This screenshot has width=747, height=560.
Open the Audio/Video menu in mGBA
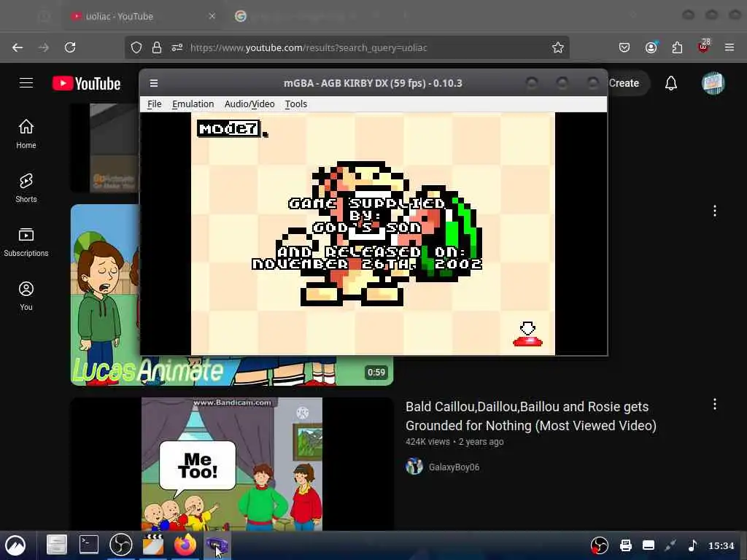(x=249, y=104)
